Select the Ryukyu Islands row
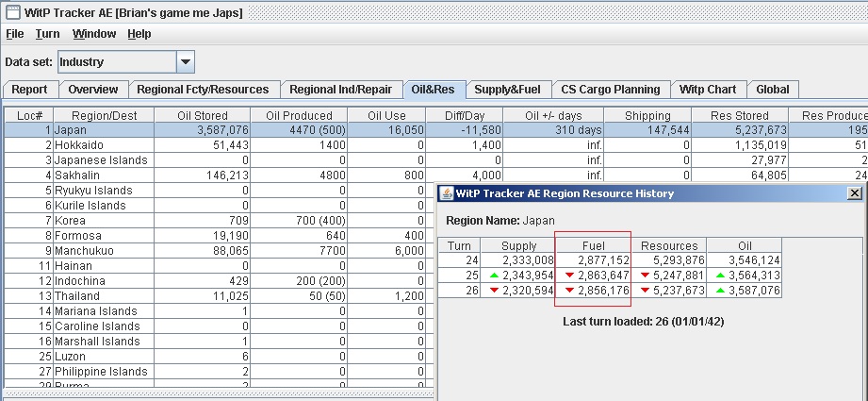Viewport: 868px width, 401px height. (x=220, y=190)
